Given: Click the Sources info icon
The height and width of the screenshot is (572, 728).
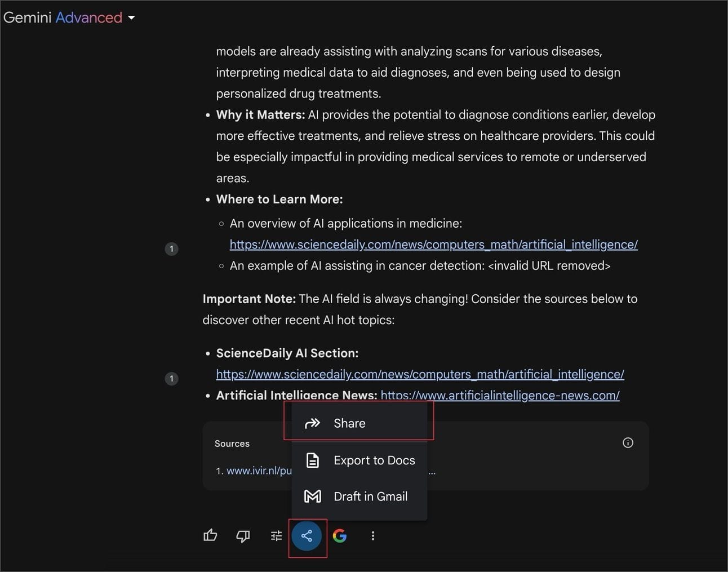Looking at the screenshot, I should (628, 443).
